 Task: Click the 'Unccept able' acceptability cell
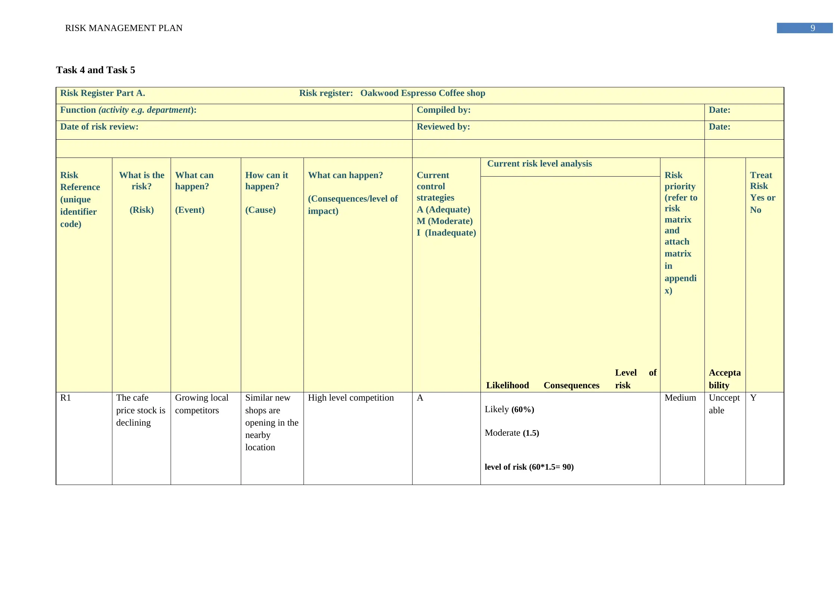[725, 438]
